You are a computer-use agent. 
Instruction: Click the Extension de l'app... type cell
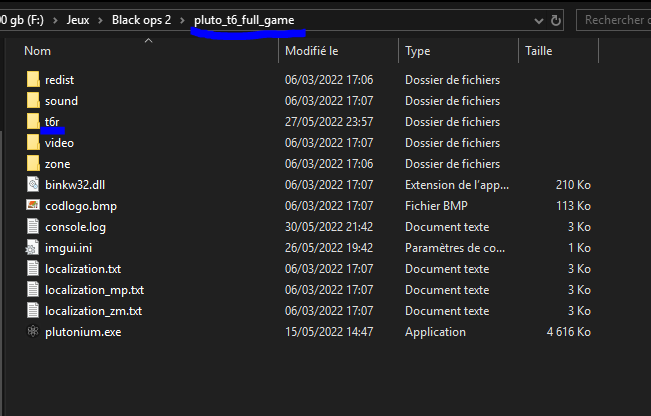tap(457, 185)
